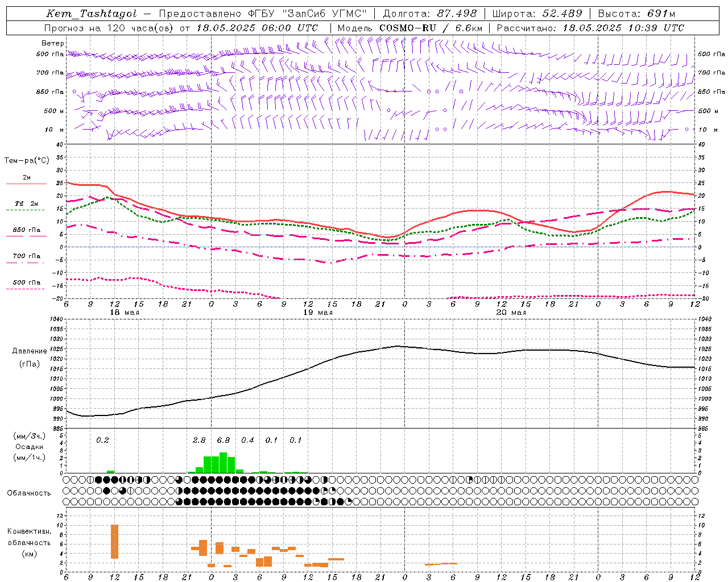Screen dimensions: 728x582
Task: Click the 6.8 precipitation total value
Action: tap(224, 440)
